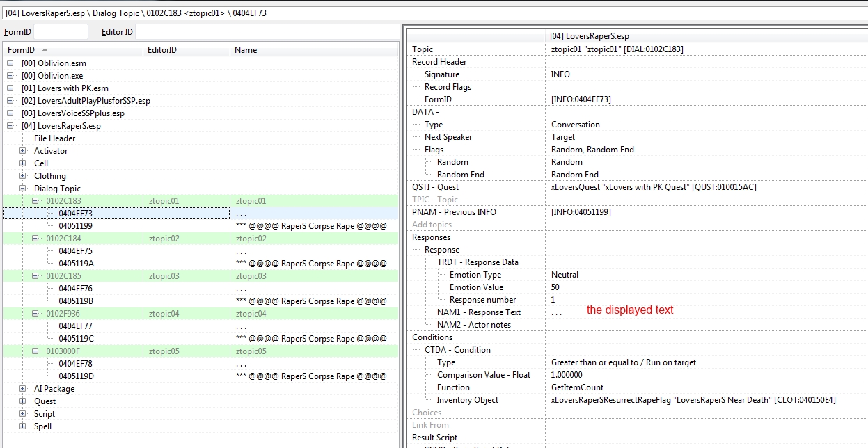Collapse the LoversRaperS.esp plugin node
The width and height of the screenshot is (868, 448).
[x=10, y=126]
